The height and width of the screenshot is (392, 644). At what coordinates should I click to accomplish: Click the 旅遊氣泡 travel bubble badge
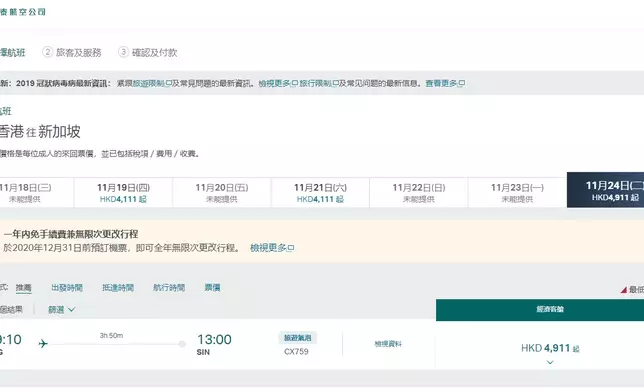pos(298,338)
